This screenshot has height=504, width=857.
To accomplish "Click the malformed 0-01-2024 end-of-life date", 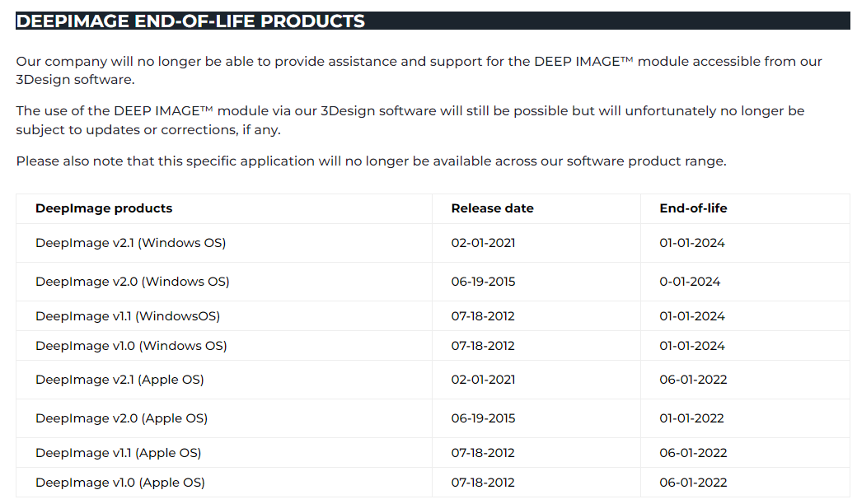I will [x=690, y=282].
